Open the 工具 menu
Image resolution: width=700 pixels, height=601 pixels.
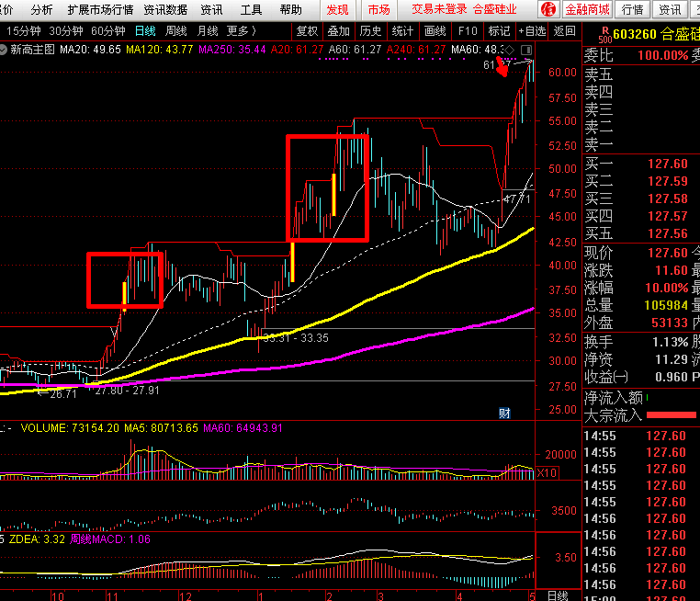pyautogui.click(x=251, y=9)
